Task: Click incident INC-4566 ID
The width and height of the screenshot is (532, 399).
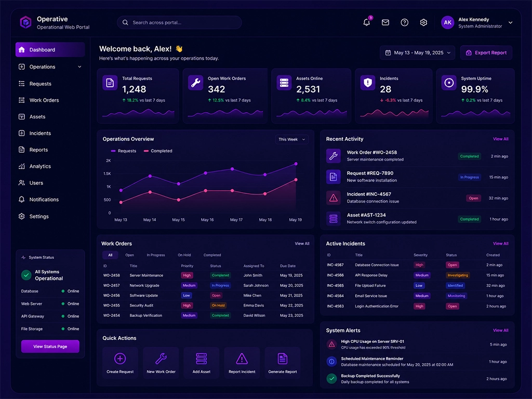Action: [335, 275]
